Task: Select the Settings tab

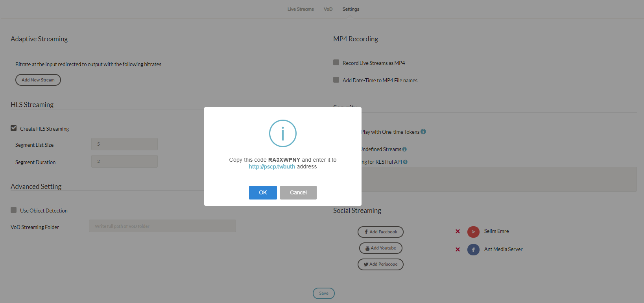Action: (351, 9)
